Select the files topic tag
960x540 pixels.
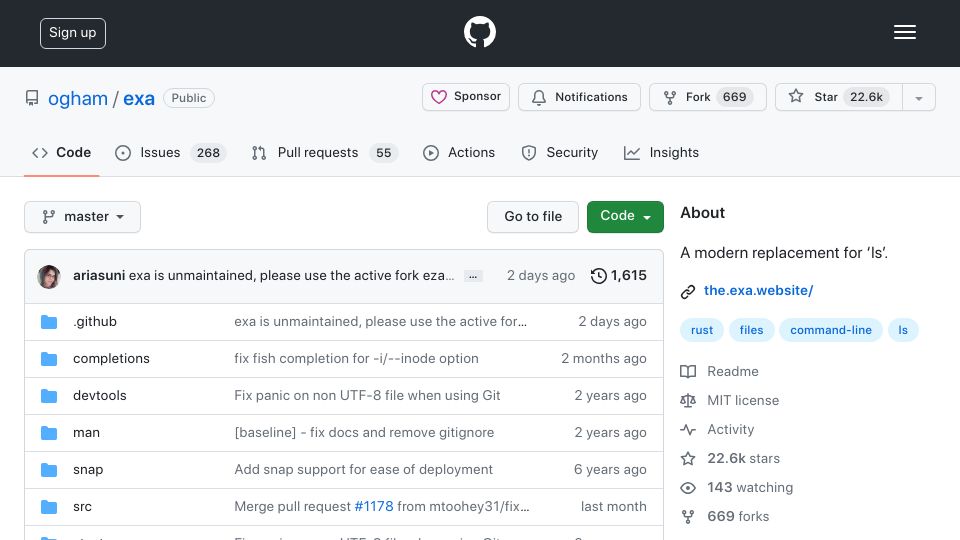[751, 330]
